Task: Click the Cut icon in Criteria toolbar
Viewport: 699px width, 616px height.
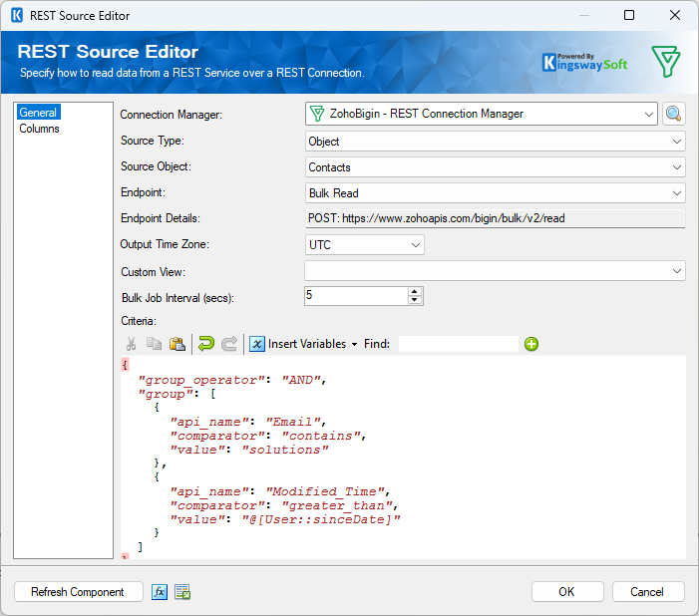Action: [x=131, y=344]
